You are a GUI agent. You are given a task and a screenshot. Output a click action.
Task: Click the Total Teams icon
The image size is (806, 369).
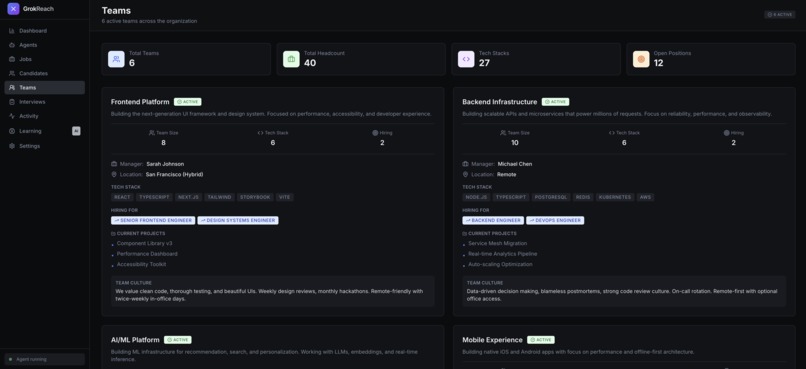(116, 59)
